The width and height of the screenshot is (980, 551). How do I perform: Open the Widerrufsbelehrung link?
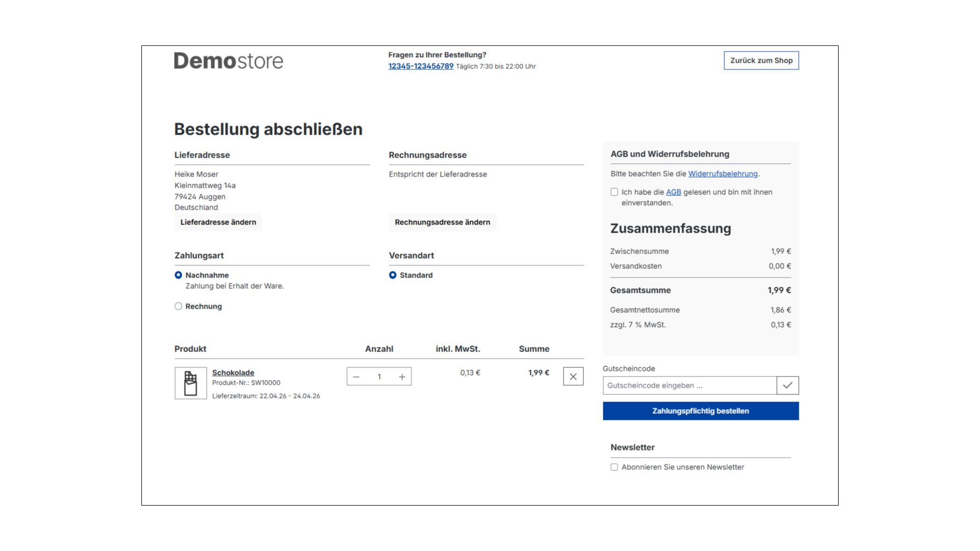pyautogui.click(x=723, y=173)
